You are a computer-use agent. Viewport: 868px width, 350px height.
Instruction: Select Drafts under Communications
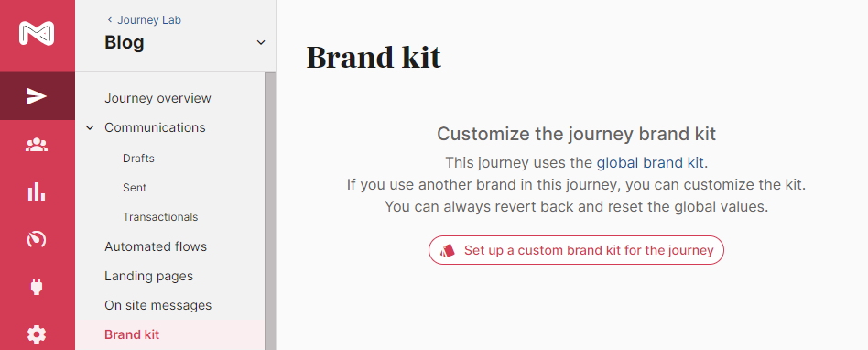click(x=138, y=159)
